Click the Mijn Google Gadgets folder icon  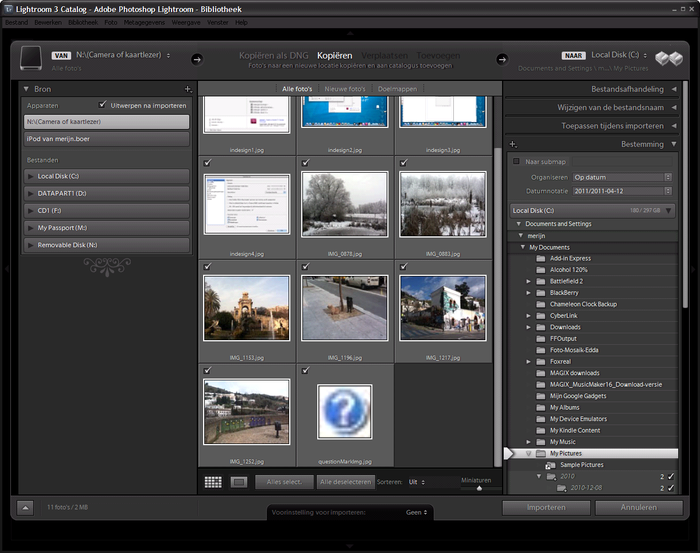[541, 396]
